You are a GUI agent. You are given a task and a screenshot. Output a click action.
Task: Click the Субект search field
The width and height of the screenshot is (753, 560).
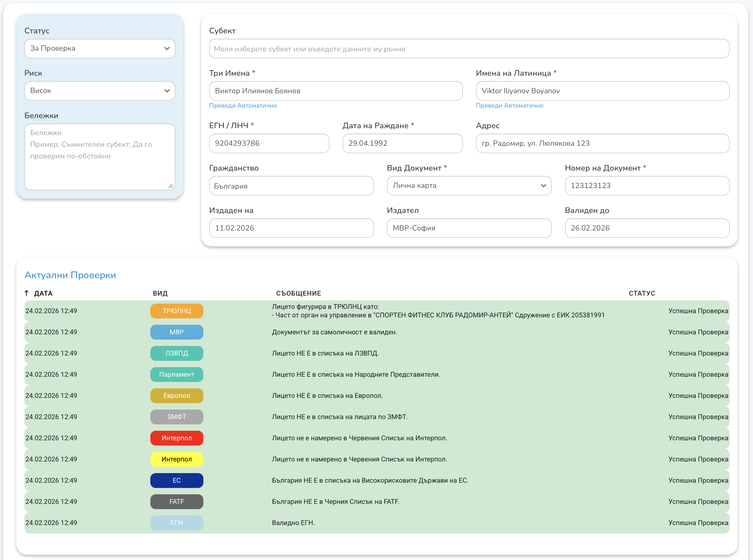[x=469, y=49]
